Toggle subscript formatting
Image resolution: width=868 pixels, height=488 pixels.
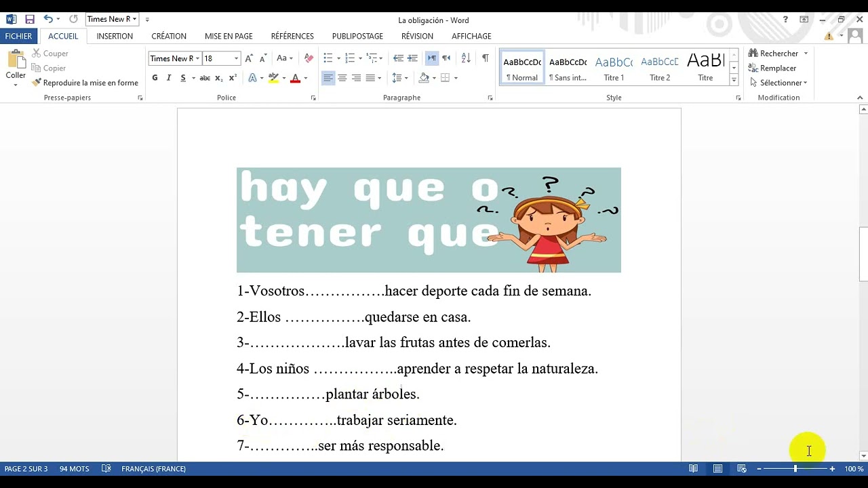tap(219, 78)
